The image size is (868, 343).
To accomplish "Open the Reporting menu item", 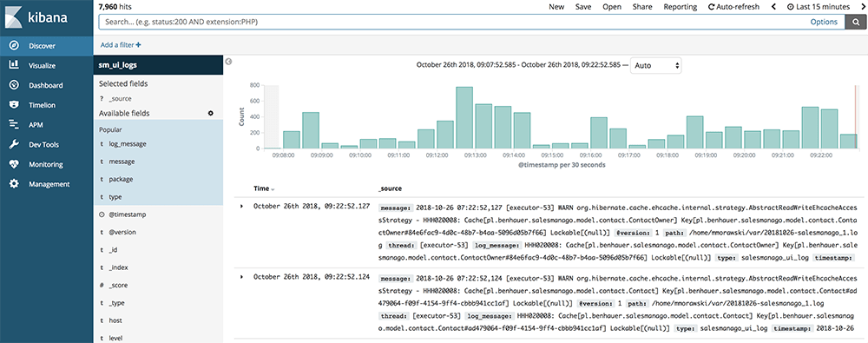I will (681, 7).
